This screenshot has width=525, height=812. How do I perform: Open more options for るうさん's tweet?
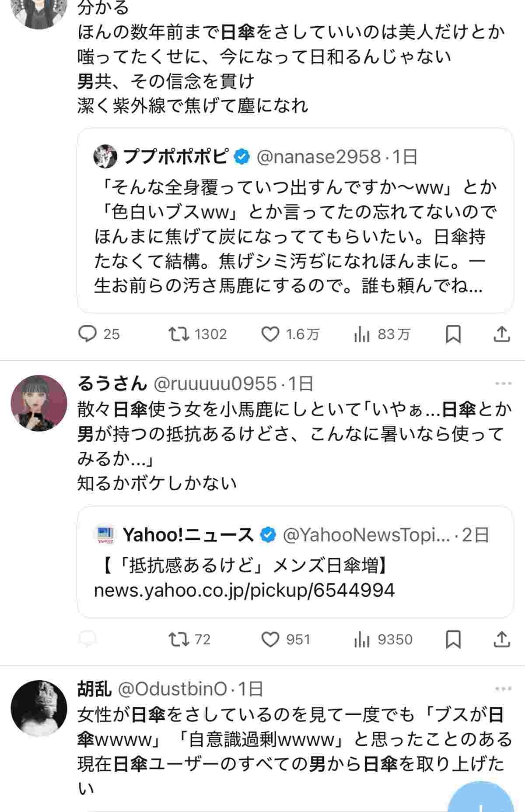pyautogui.click(x=503, y=384)
